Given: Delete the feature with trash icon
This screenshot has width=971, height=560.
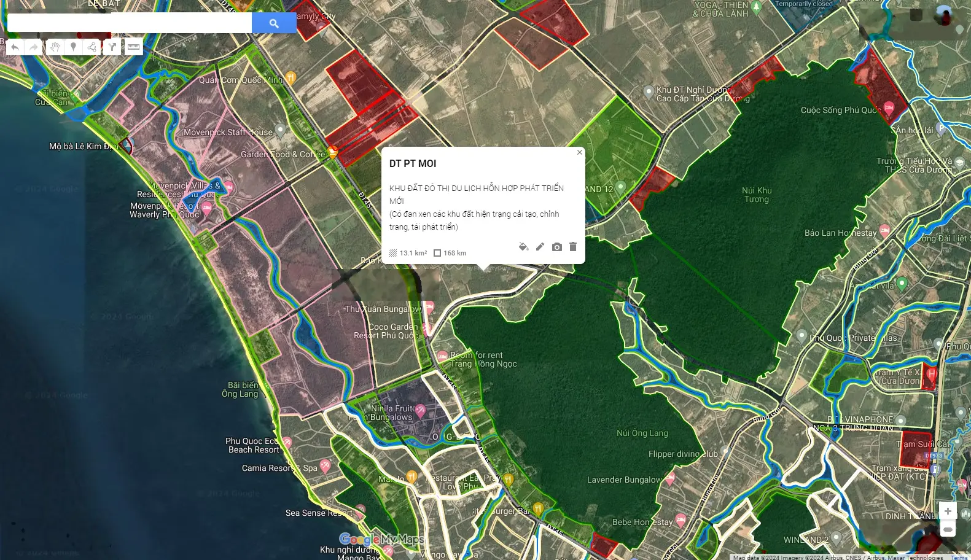Looking at the screenshot, I should [x=573, y=247].
